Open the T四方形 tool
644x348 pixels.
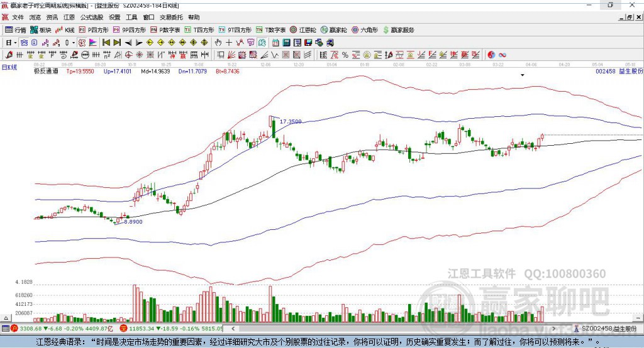[x=199, y=30]
